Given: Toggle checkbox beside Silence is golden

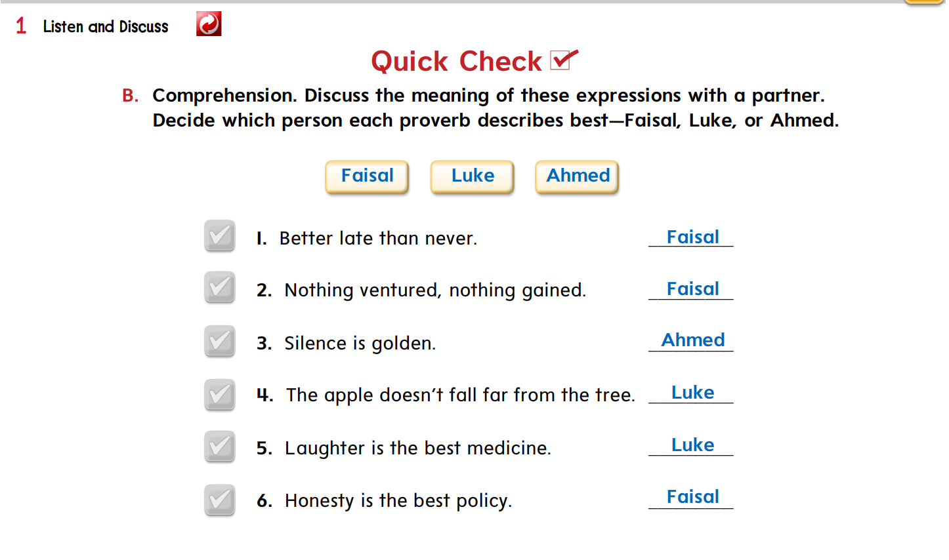Looking at the screenshot, I should click(219, 341).
